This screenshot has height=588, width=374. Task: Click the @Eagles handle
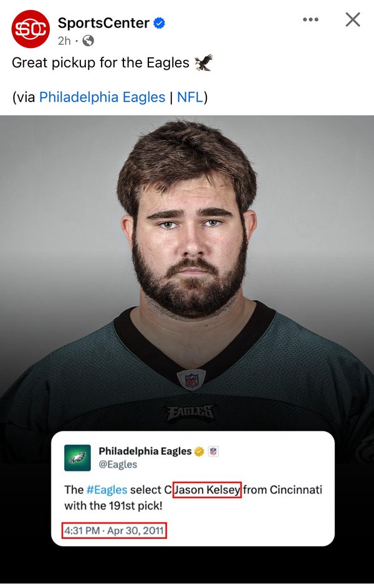117,464
